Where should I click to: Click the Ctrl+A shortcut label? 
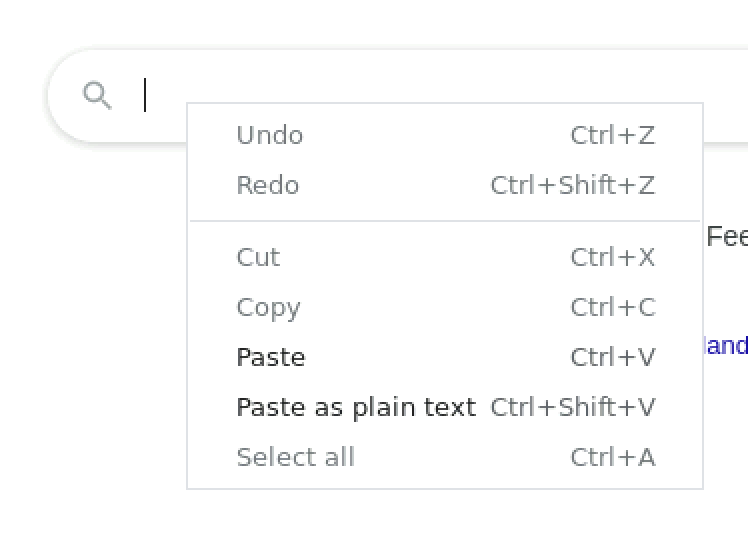[612, 457]
